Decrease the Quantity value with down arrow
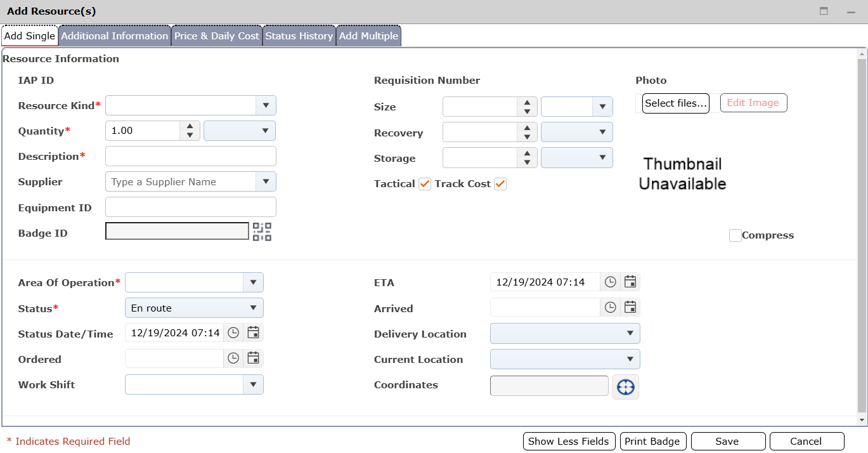 click(190, 135)
